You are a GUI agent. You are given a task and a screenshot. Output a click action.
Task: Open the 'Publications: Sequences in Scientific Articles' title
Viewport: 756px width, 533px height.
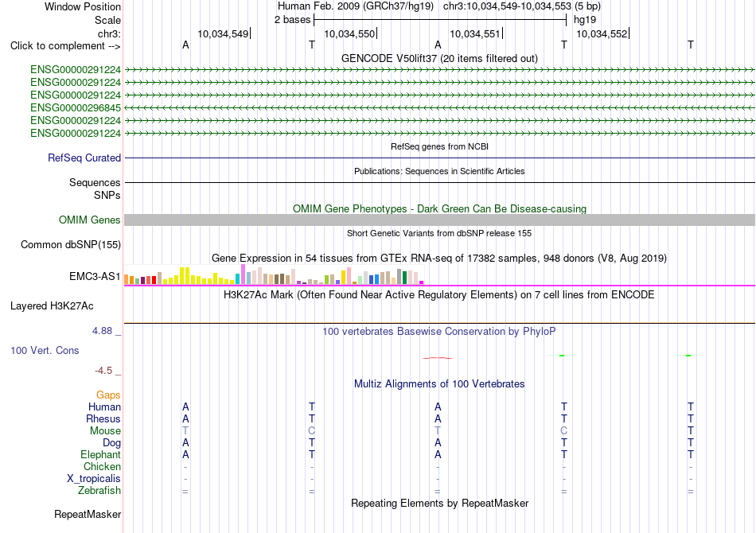click(439, 171)
